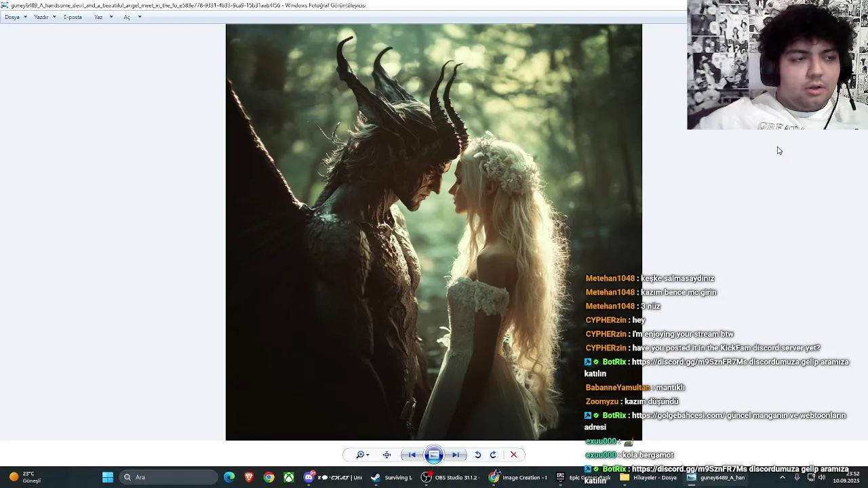Open the weather widget 23°C Güneşli
The image size is (868, 488).
[x=26, y=477]
